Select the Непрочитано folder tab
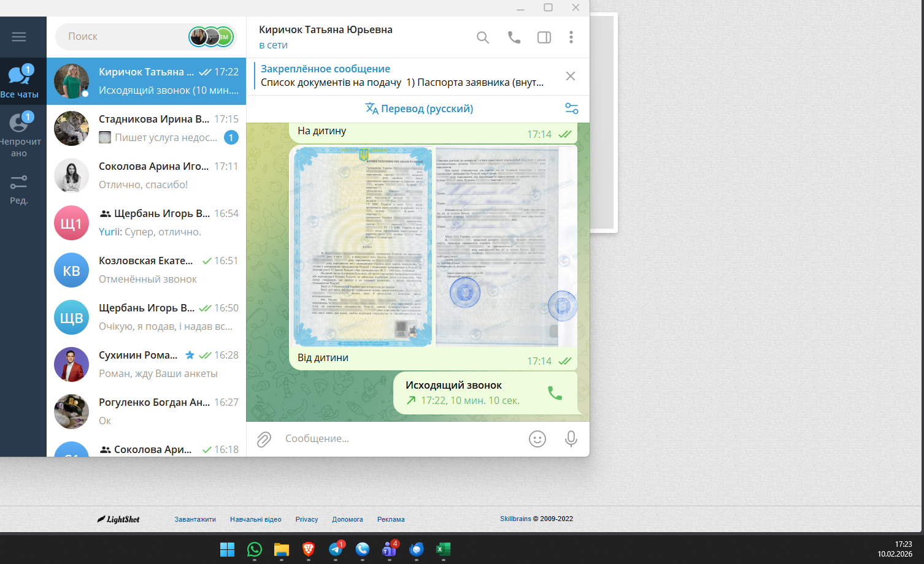The height and width of the screenshot is (564, 924). tap(20, 135)
